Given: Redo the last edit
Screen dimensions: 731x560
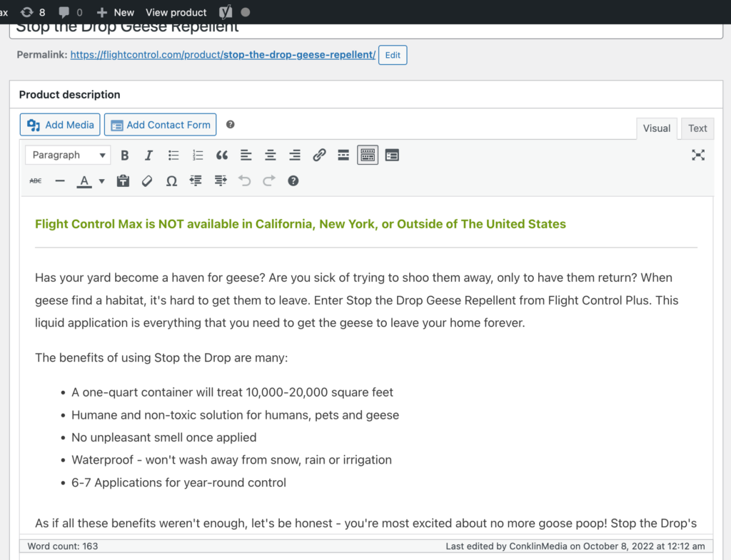Looking at the screenshot, I should (269, 180).
